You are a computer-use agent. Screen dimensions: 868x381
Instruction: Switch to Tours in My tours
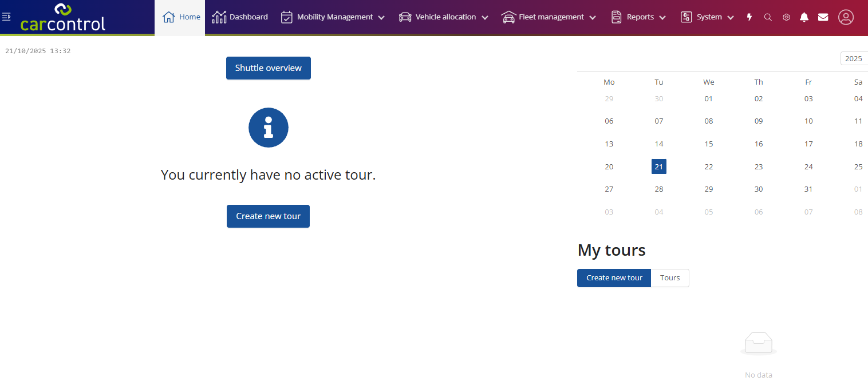click(x=670, y=278)
